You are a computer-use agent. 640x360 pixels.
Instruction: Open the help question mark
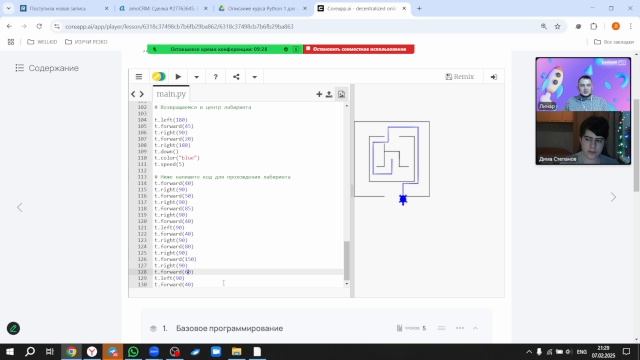tap(216, 77)
